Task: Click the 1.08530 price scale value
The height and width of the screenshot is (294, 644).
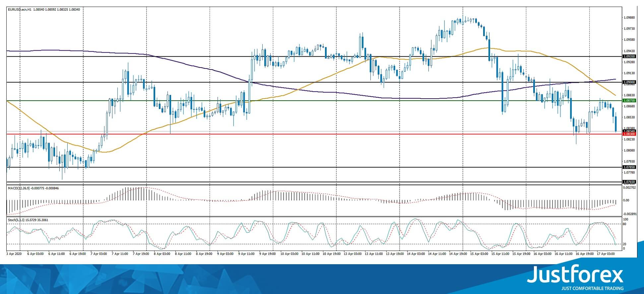Action: coord(629,117)
